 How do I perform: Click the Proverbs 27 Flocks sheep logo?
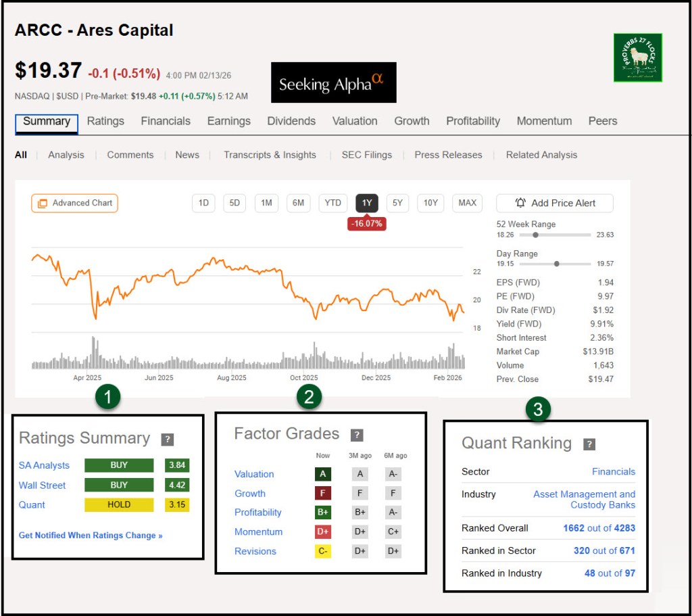[x=637, y=57]
